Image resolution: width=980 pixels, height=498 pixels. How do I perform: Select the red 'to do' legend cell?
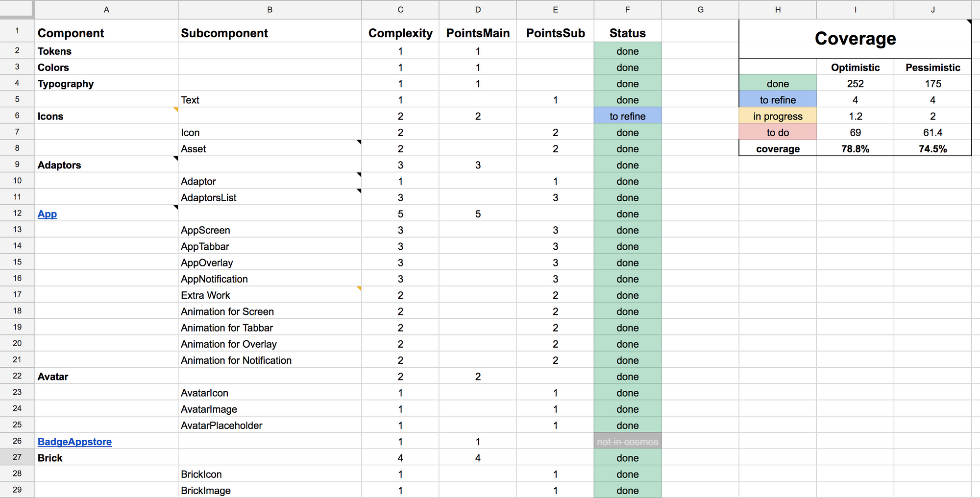(778, 132)
